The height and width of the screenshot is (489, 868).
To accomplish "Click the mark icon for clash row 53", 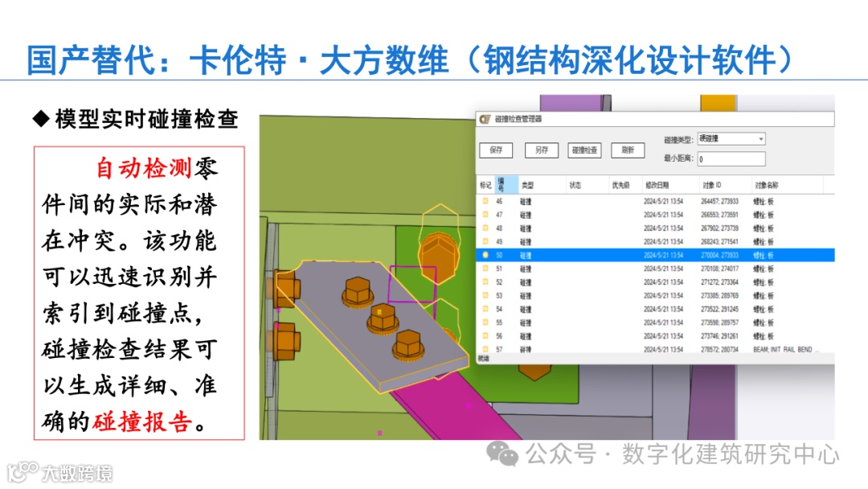I will 485,296.
